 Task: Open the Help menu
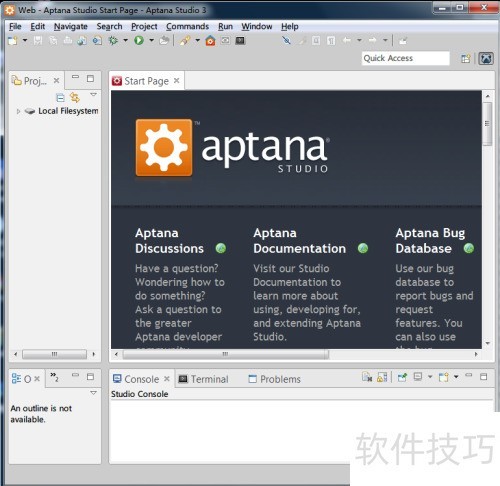click(x=290, y=26)
